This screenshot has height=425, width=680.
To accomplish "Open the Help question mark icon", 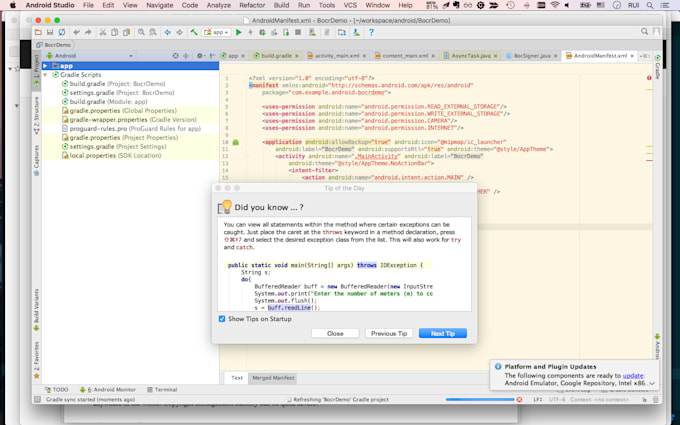I will pos(371,33).
